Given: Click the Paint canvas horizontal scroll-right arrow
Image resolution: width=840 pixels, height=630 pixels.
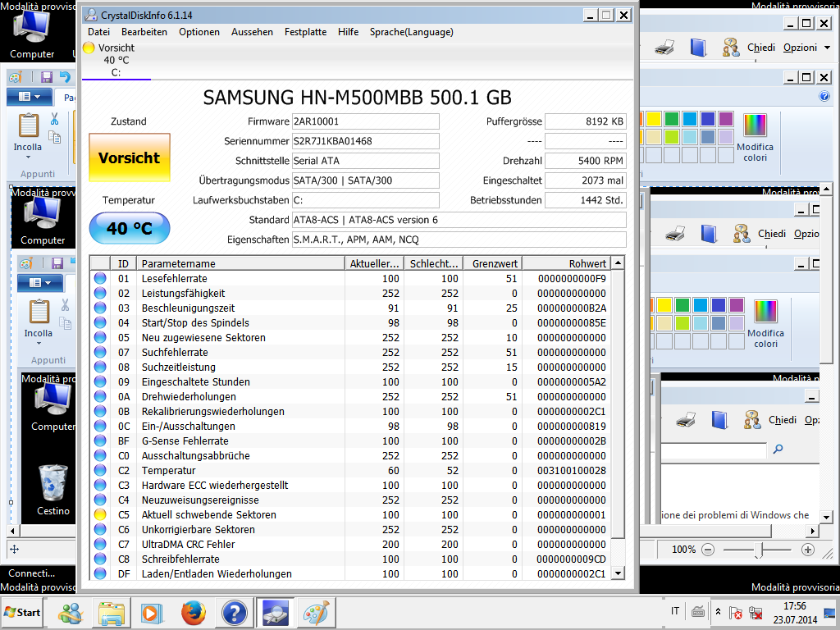Looking at the screenshot, I should (x=813, y=531).
